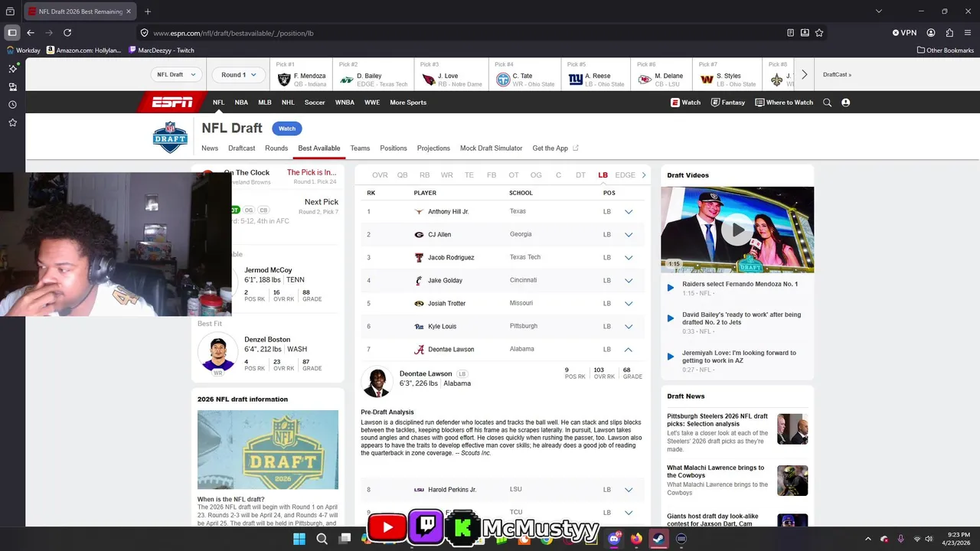Open the Round 1 dropdown

[x=239, y=75]
